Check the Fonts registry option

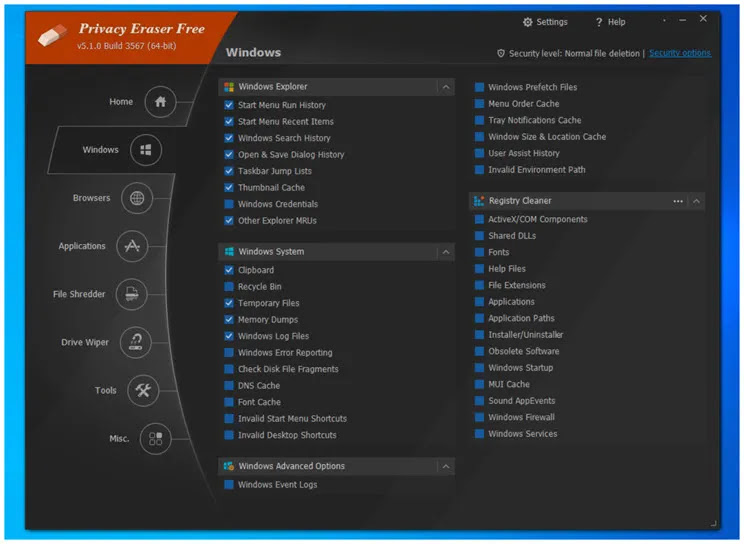click(479, 253)
